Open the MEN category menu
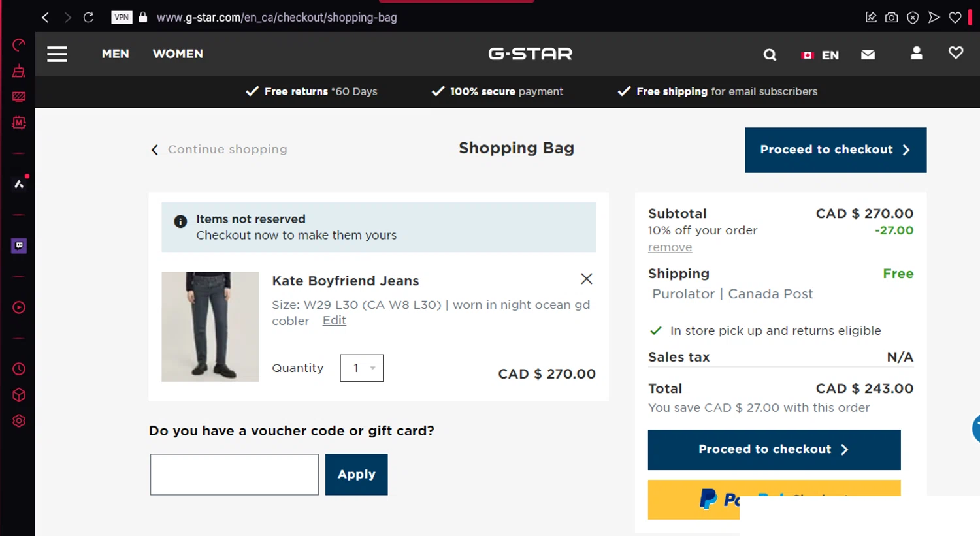 (116, 54)
